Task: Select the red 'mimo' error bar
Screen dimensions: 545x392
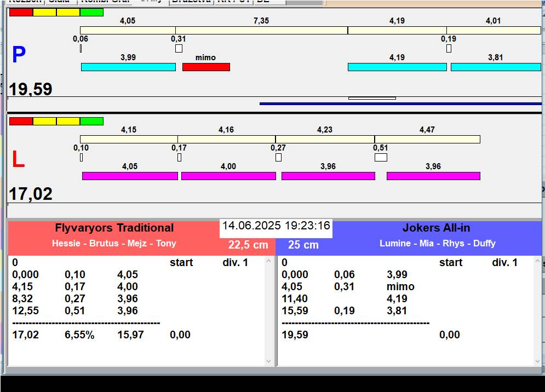Action: (x=206, y=67)
